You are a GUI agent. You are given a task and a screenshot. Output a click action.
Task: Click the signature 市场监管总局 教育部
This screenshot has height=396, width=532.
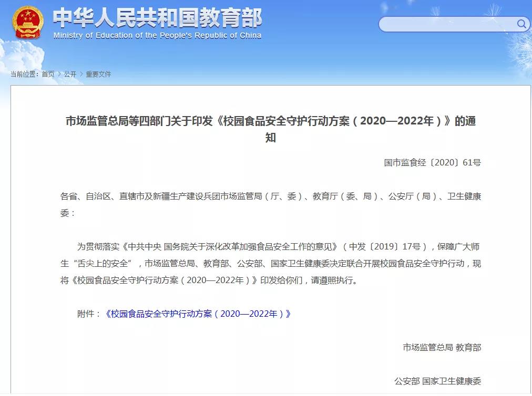click(442, 347)
